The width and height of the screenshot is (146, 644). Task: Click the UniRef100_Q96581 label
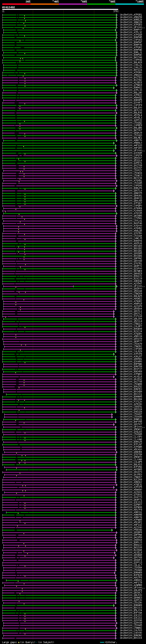131,359
